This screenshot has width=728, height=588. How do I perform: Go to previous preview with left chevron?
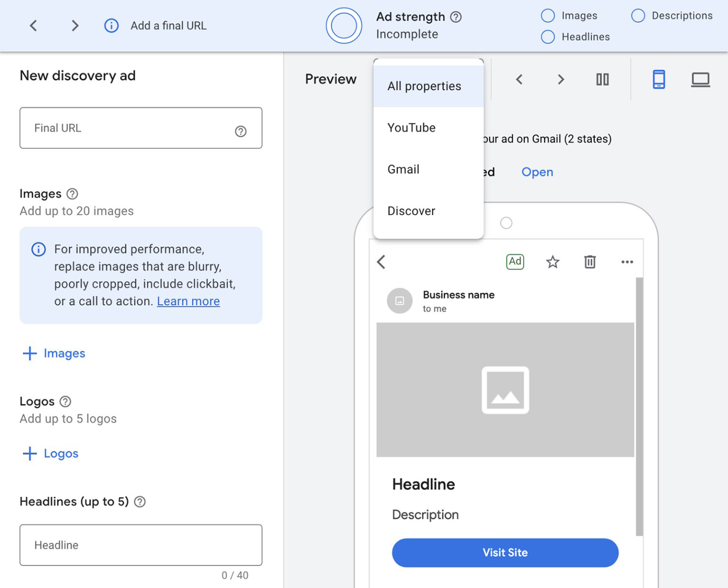tap(519, 79)
